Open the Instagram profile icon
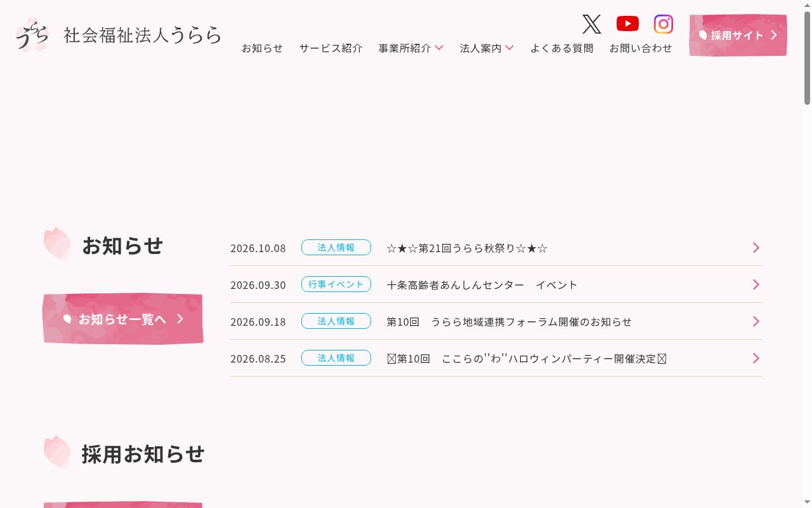 click(x=664, y=24)
